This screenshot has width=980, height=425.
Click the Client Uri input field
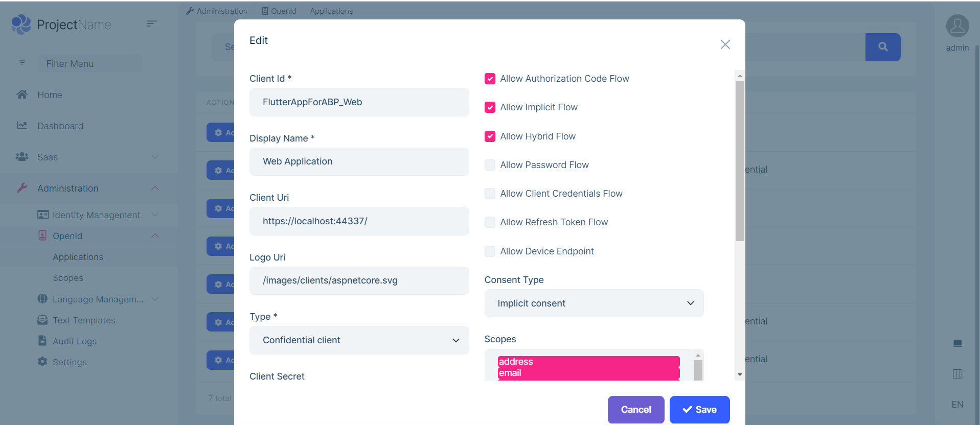pyautogui.click(x=359, y=221)
